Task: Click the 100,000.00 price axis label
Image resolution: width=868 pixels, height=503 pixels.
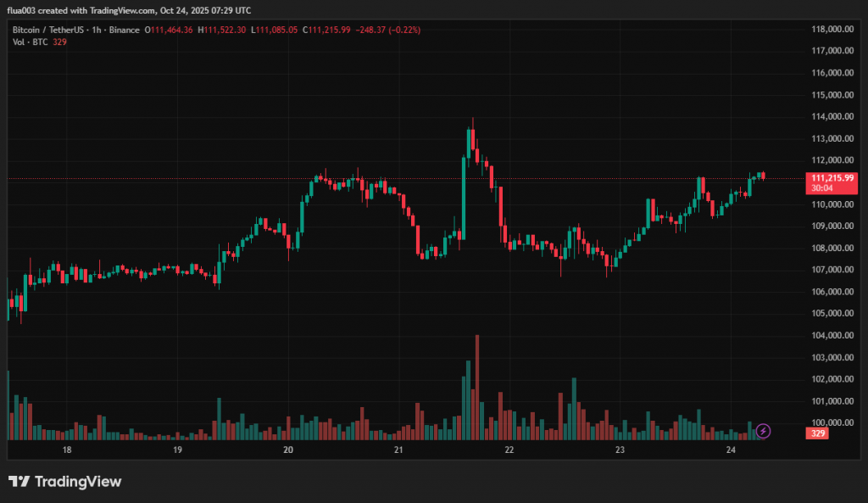Action: (x=831, y=422)
